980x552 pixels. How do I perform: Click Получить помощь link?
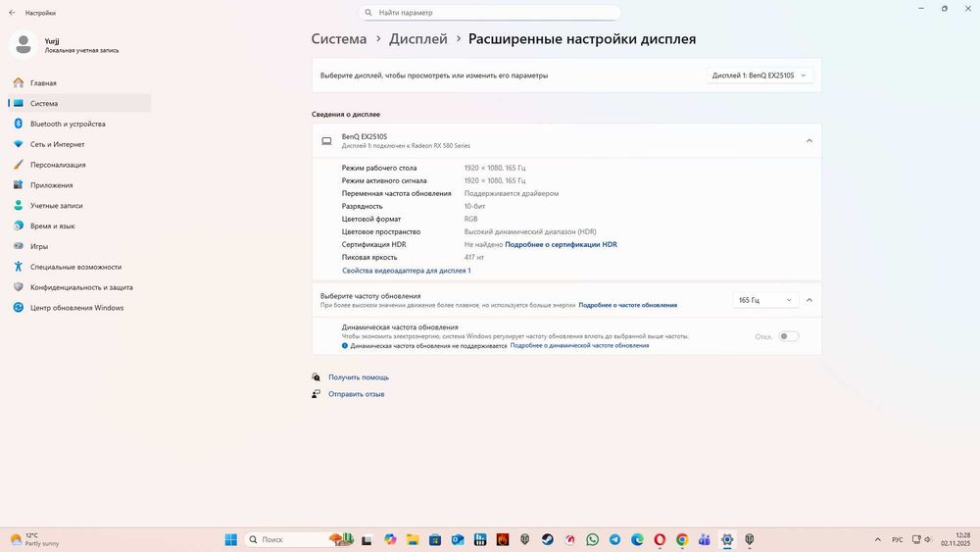coord(359,377)
